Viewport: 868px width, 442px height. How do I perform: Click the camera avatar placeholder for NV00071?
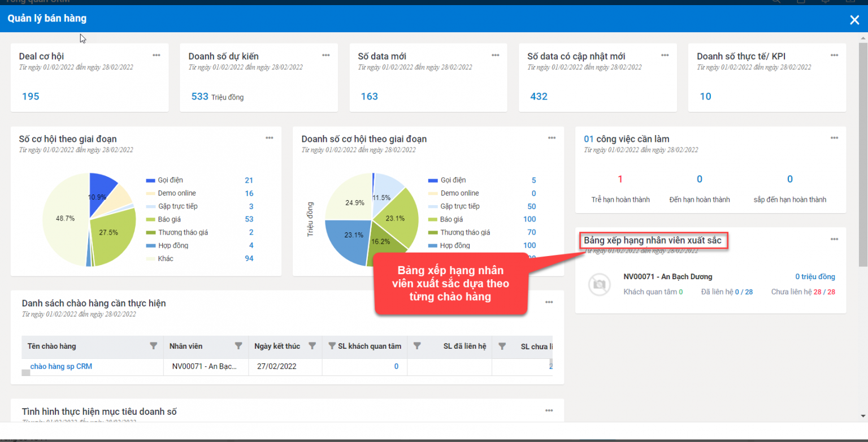click(x=599, y=284)
